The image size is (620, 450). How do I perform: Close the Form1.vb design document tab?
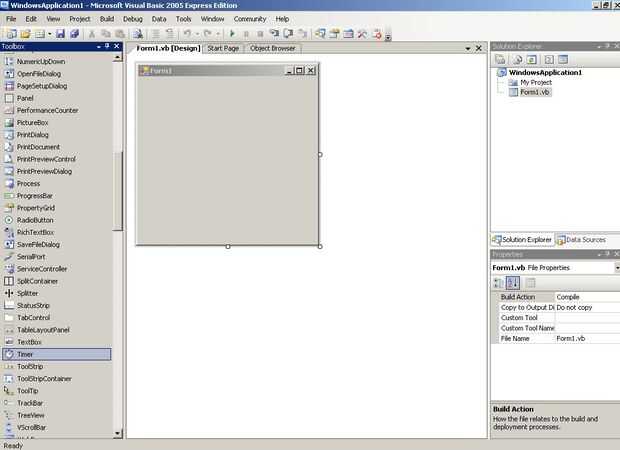(x=478, y=48)
